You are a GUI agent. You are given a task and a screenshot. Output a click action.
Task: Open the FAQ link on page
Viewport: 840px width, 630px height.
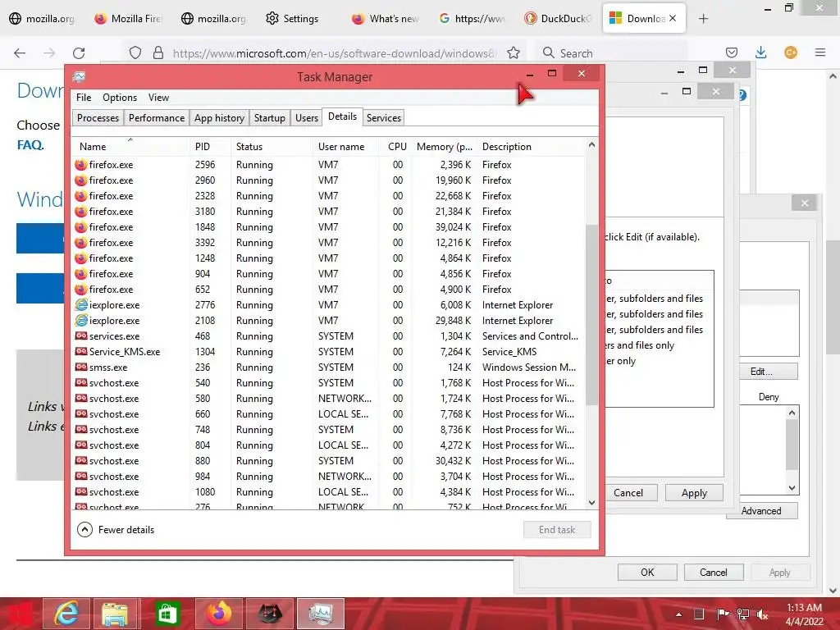(30, 145)
